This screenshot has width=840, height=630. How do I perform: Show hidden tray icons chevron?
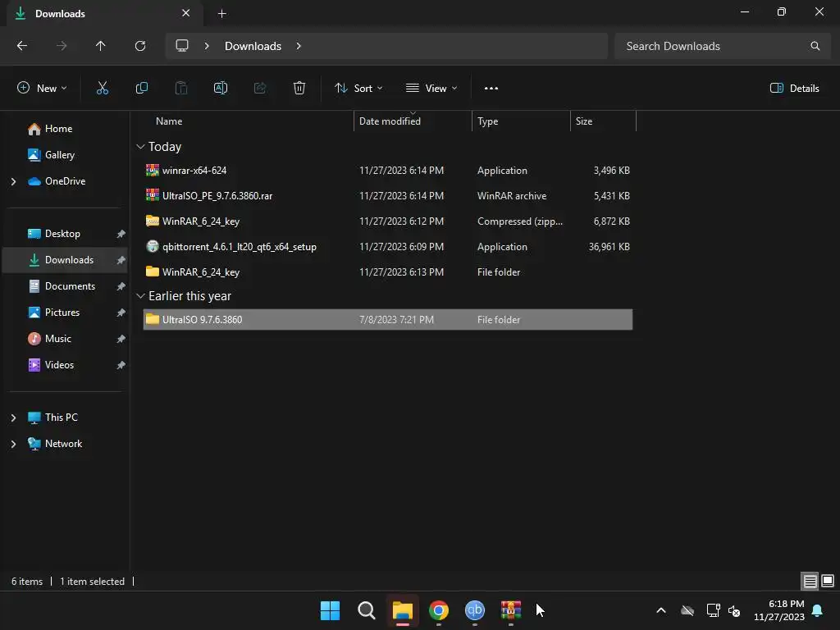[661, 610]
